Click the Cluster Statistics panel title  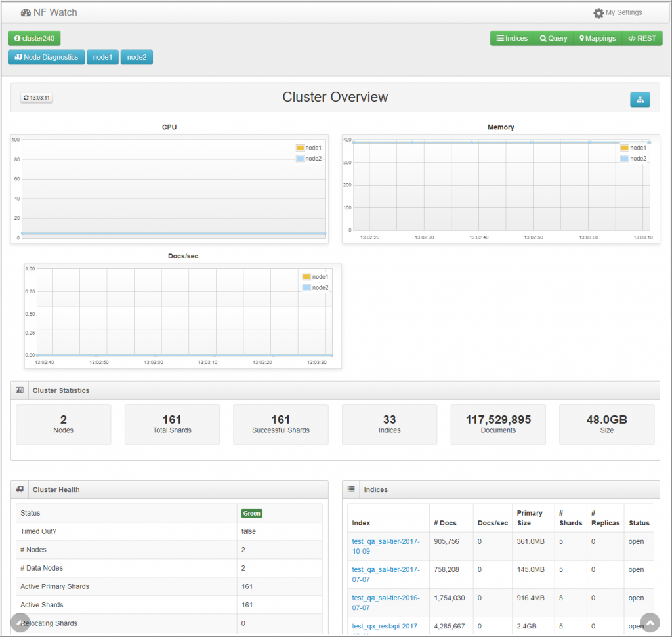click(61, 391)
